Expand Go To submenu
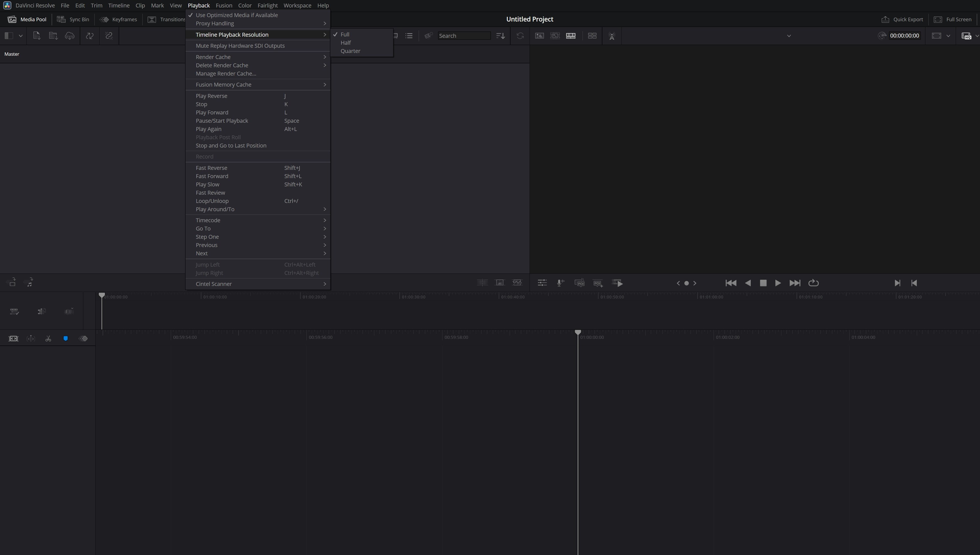This screenshot has height=555, width=980. pyautogui.click(x=258, y=229)
